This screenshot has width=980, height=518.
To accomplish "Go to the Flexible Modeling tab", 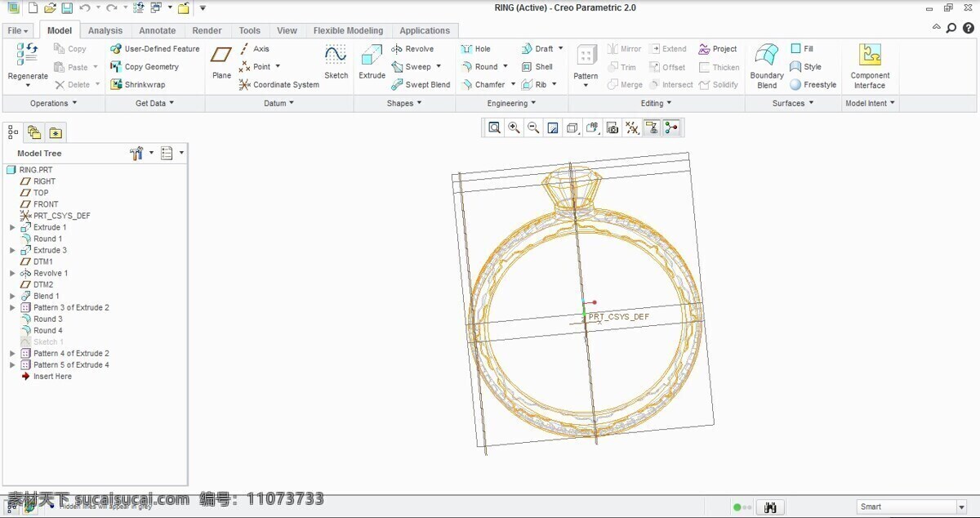I will click(x=348, y=31).
